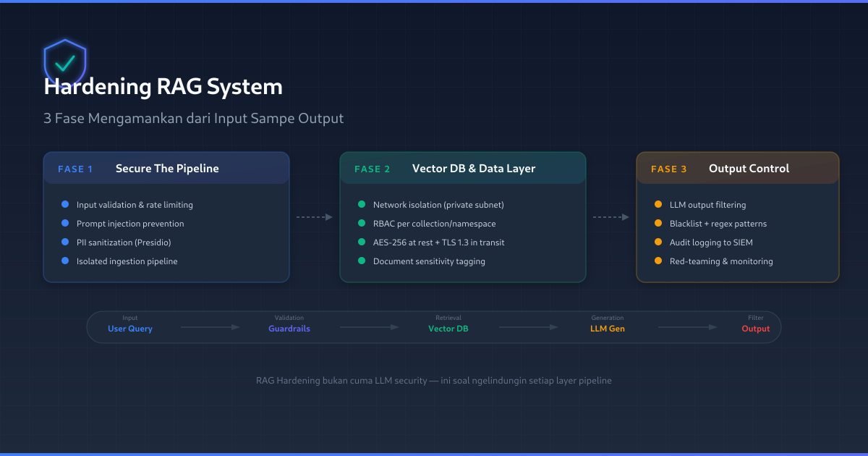This screenshot has height=456, width=868.
Task: Click the 'LLM Gen' flow step
Action: tap(608, 329)
